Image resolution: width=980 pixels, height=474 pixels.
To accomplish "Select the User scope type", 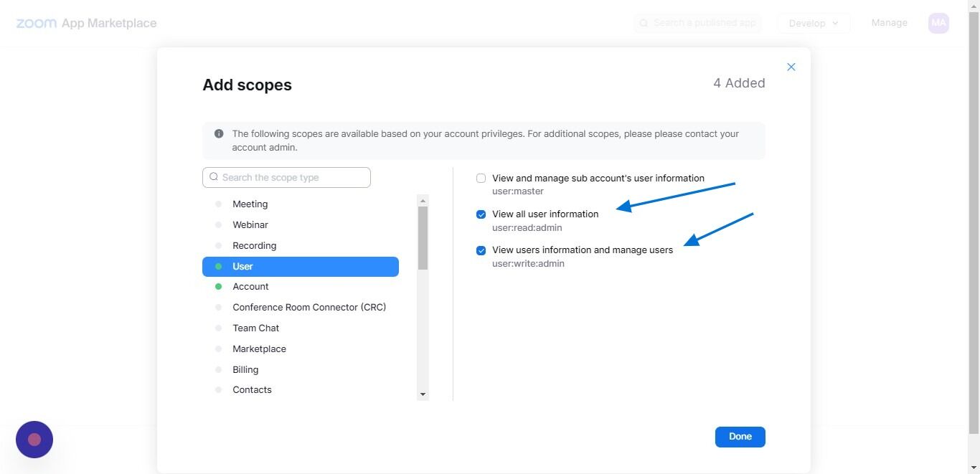I will pos(301,267).
